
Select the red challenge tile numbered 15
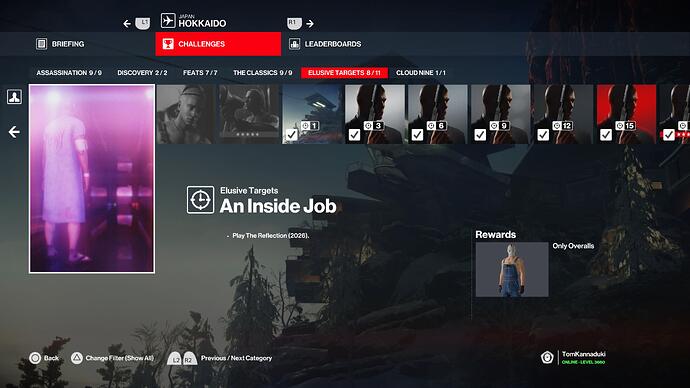tap(627, 114)
